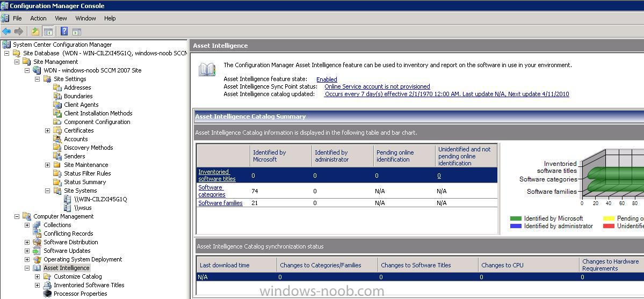Expand the Inventoried Software Titles tree node

pos(38,286)
